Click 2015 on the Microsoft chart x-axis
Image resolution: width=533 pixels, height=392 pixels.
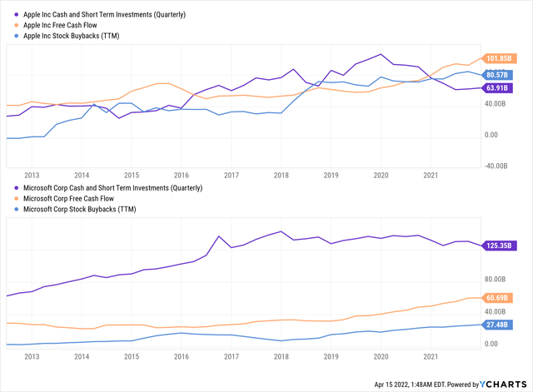(132, 357)
